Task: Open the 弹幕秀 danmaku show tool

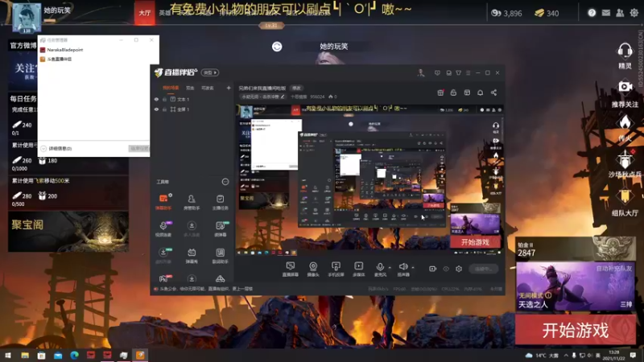Action: click(x=192, y=255)
